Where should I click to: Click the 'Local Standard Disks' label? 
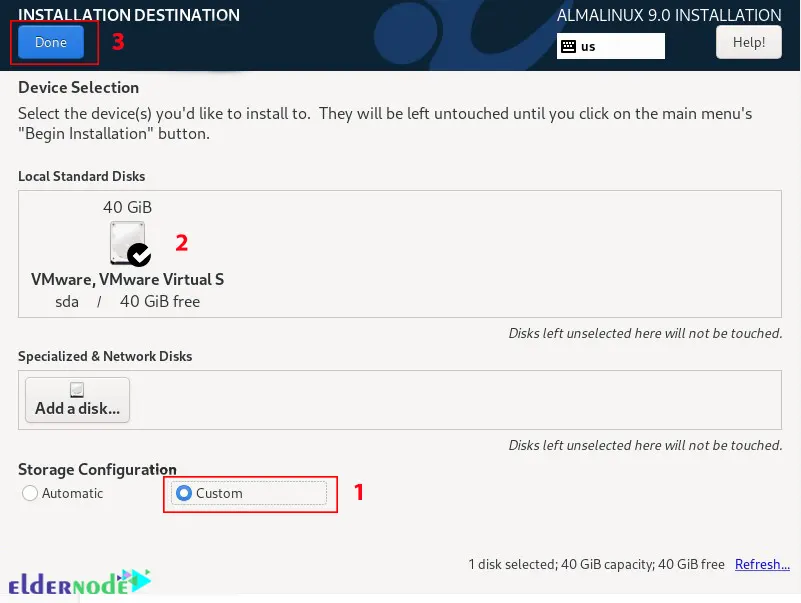pyautogui.click(x=82, y=176)
